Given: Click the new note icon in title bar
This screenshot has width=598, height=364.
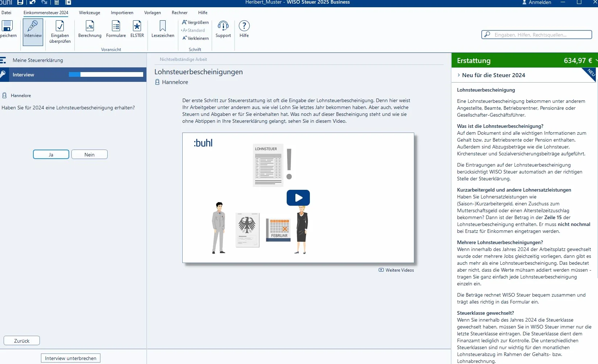Looking at the screenshot, I should pyautogui.click(x=68, y=2).
